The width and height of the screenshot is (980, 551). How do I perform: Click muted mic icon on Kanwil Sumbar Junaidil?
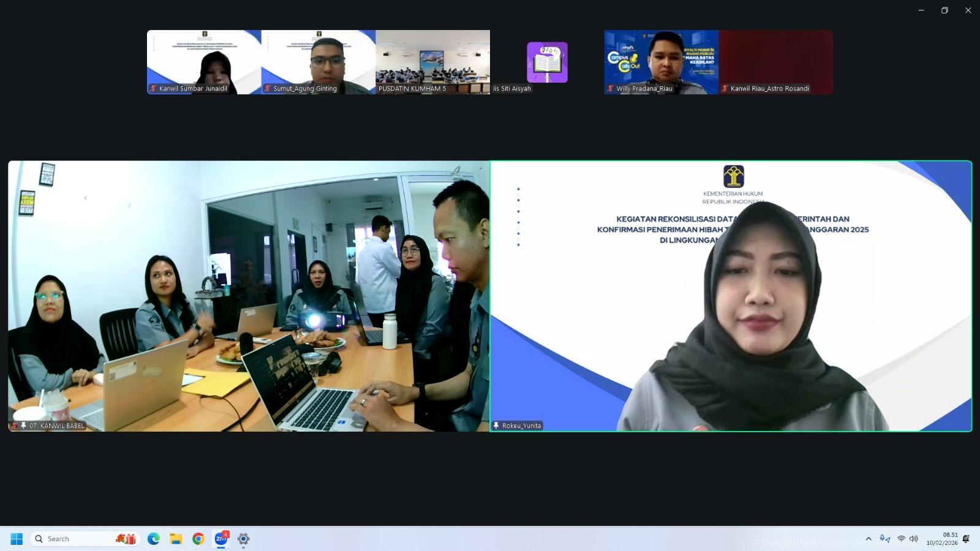coord(153,89)
